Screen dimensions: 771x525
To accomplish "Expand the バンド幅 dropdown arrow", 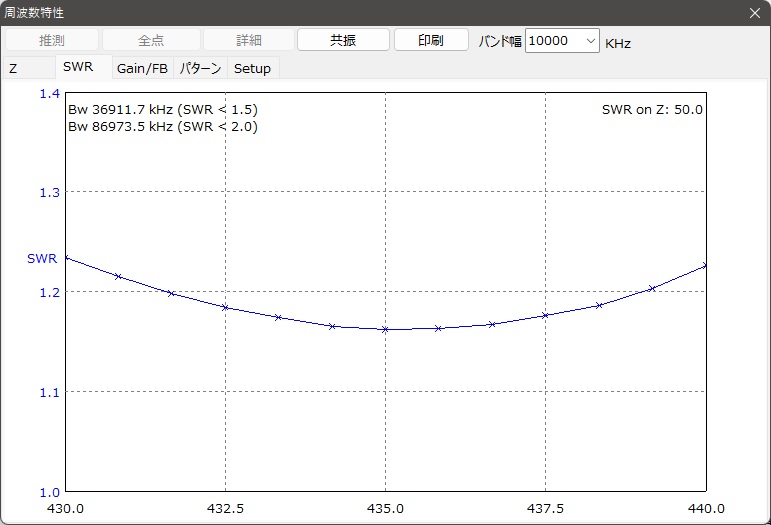I will 589,41.
